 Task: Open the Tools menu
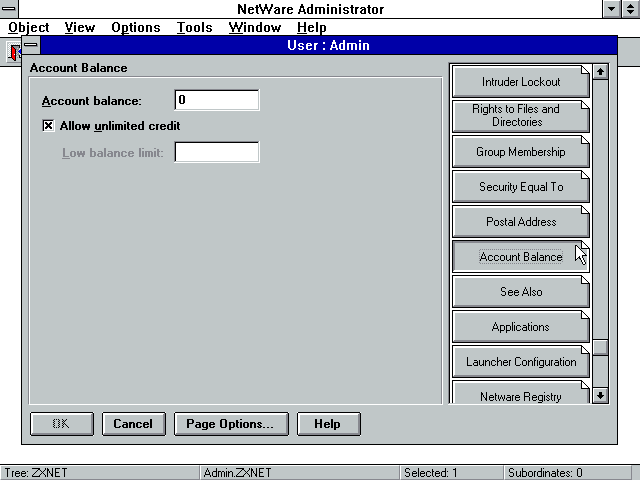pos(194,27)
